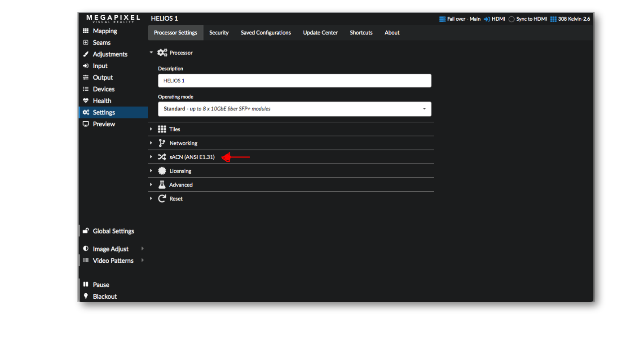
Task: Click the Megapixel Visual Reality logo
Action: 113,18
